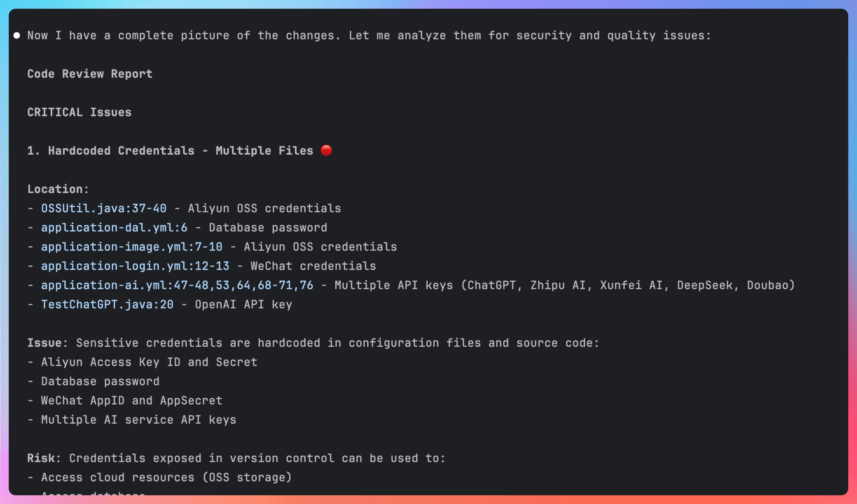Select the "Hardcoded Credentials - Multiple Files" title

point(180,151)
